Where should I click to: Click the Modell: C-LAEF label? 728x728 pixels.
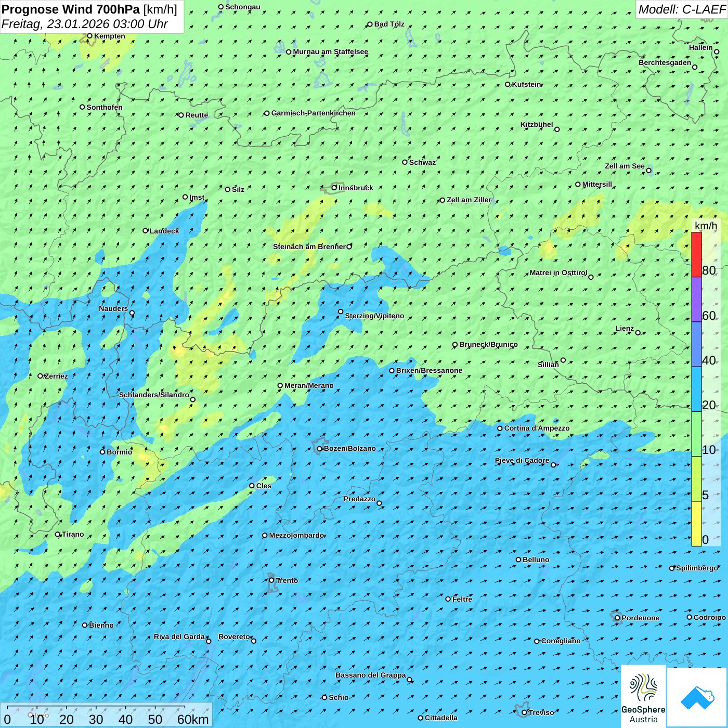pos(682,9)
